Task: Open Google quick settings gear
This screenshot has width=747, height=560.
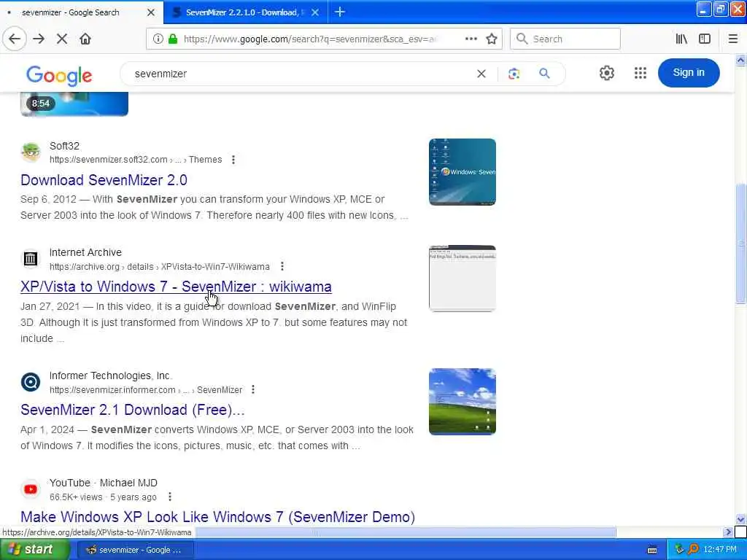Action: [x=606, y=73]
